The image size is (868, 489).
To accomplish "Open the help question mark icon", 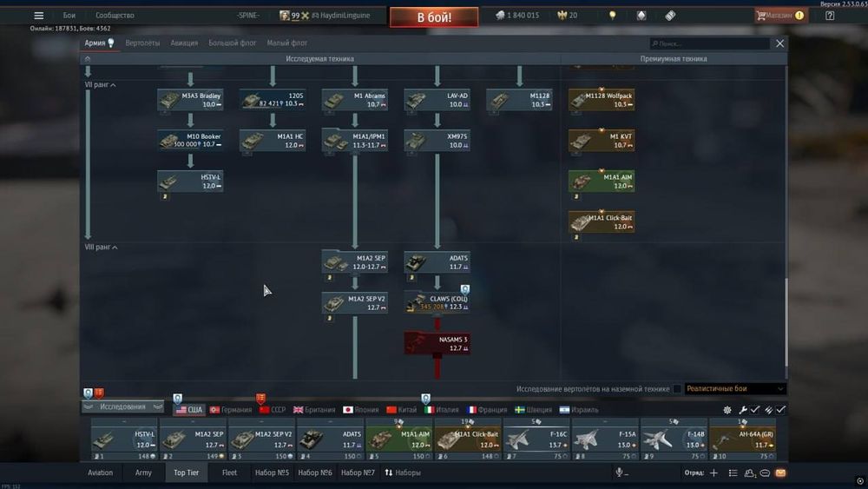I will click(x=830, y=16).
